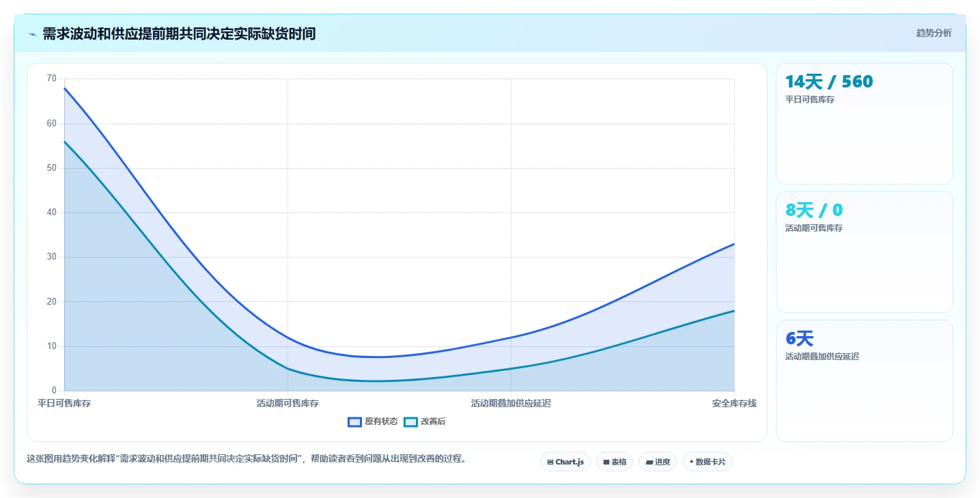The height and width of the screenshot is (498, 980).
Task: Click the y-axis value 40
Action: pyautogui.click(x=51, y=212)
